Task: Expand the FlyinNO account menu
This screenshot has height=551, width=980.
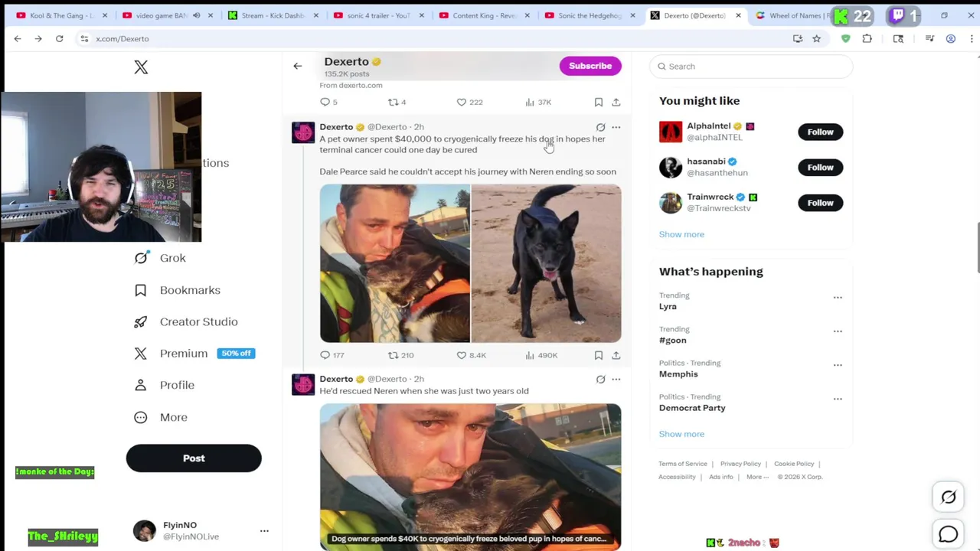Action: tap(264, 530)
